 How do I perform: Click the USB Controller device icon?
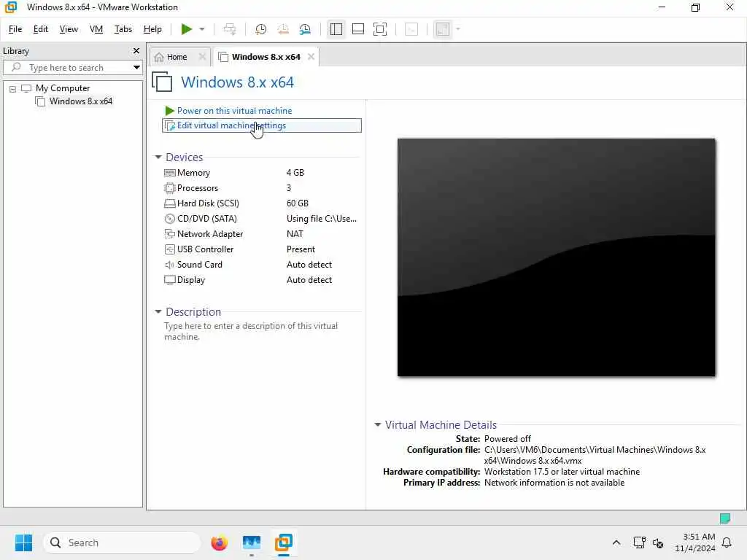pyautogui.click(x=169, y=249)
